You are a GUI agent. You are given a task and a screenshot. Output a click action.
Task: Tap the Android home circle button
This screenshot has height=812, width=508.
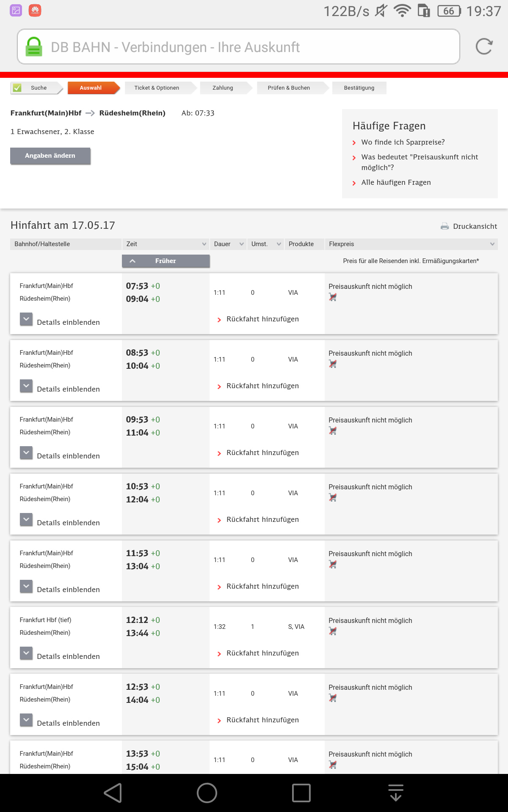pos(207,793)
